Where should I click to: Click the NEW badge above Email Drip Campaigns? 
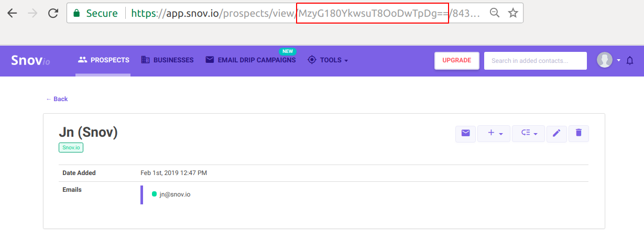pos(287,51)
